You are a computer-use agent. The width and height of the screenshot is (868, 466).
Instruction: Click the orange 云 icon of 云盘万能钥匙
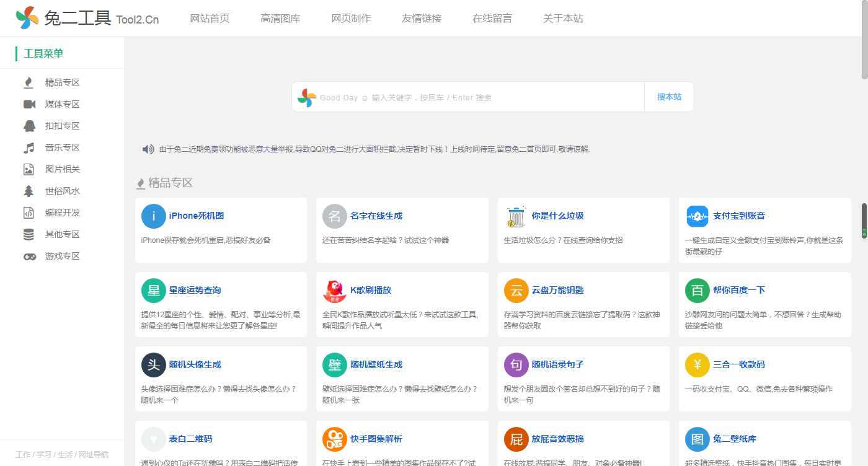tap(516, 291)
